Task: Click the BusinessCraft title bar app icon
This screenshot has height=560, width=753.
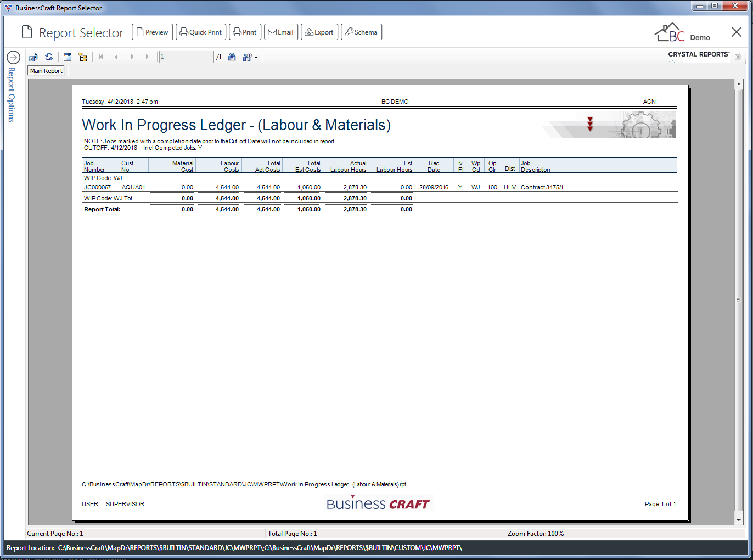Action: tap(8, 8)
